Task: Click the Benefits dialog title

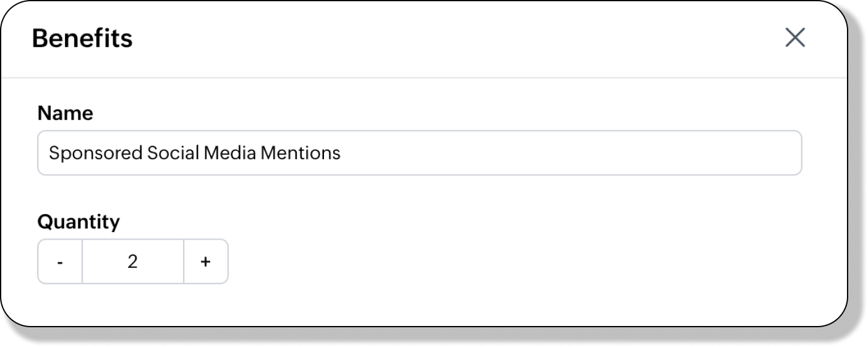Action: tap(82, 38)
